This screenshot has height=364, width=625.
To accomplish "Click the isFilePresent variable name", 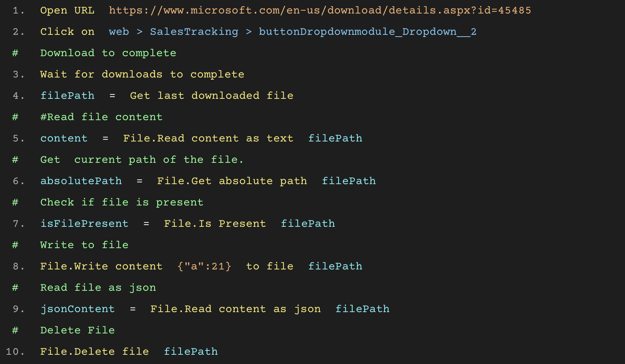I will (84, 224).
